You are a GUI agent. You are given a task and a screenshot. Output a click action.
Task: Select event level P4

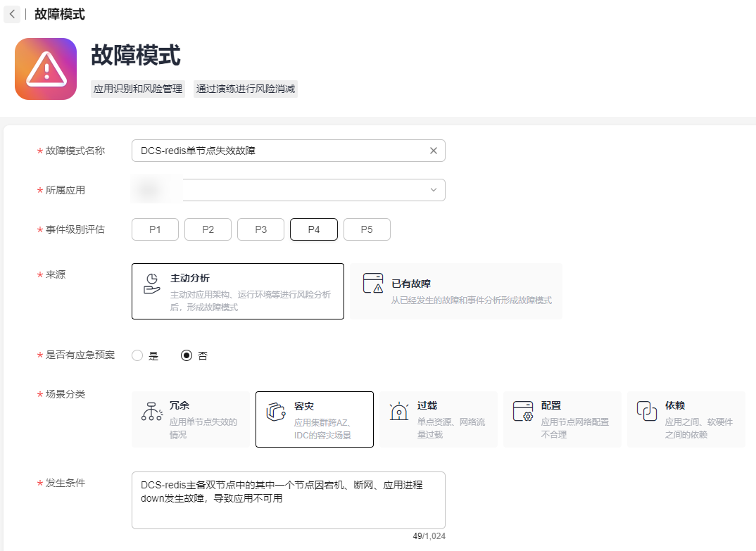314,229
